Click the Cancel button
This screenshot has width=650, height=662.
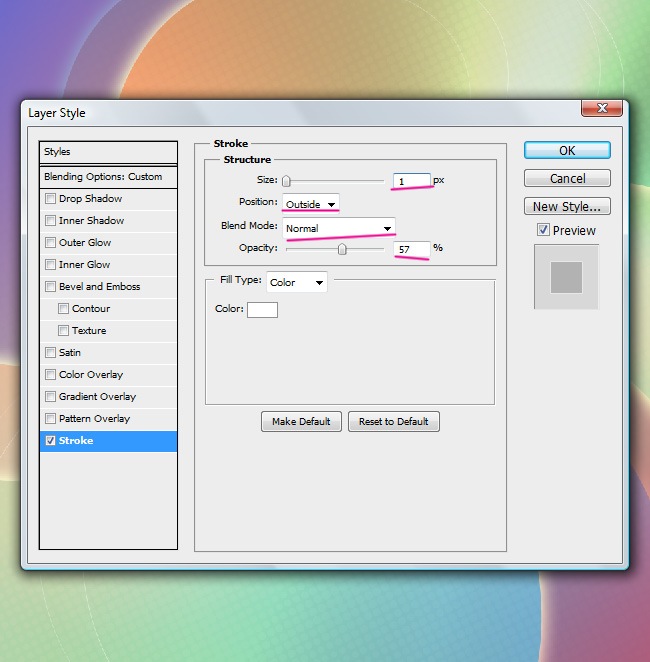pyautogui.click(x=567, y=179)
